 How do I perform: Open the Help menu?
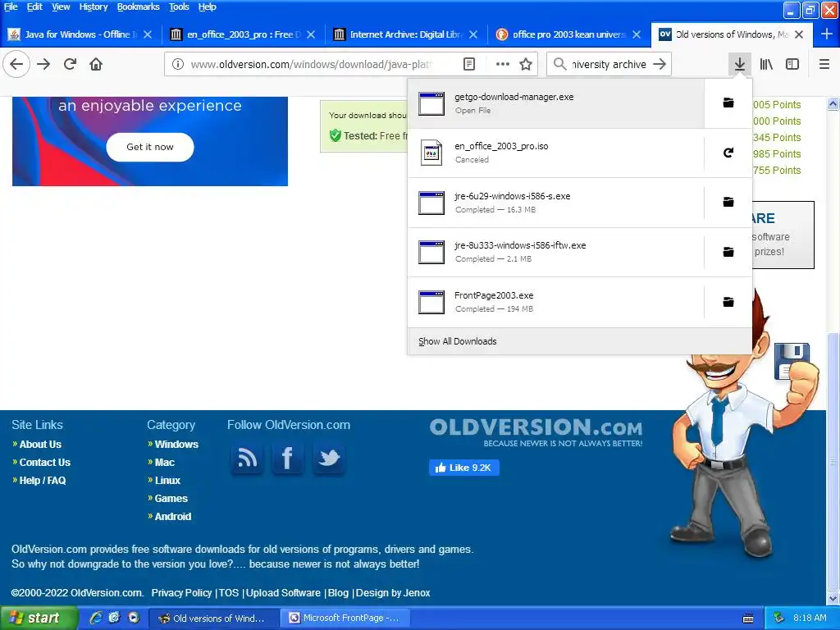point(208,7)
